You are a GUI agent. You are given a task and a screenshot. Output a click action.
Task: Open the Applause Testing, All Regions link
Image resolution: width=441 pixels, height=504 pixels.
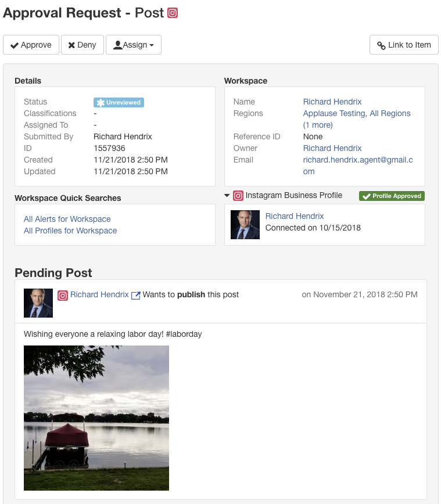click(x=357, y=113)
